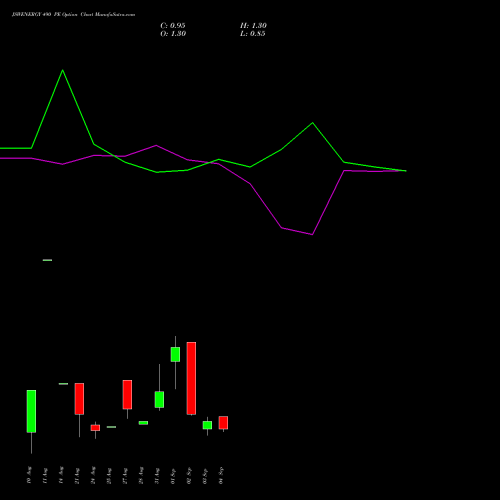Viewport: 500px width, 500px height.
Task: Click the 28 Aug date label
Action: click(x=141, y=475)
